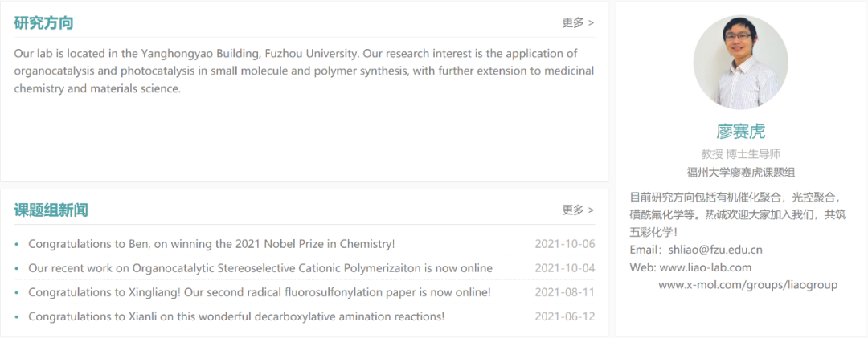Visit www.x-mol.com/groups/liaogroup link
This screenshot has height=338, width=868.
747,285
